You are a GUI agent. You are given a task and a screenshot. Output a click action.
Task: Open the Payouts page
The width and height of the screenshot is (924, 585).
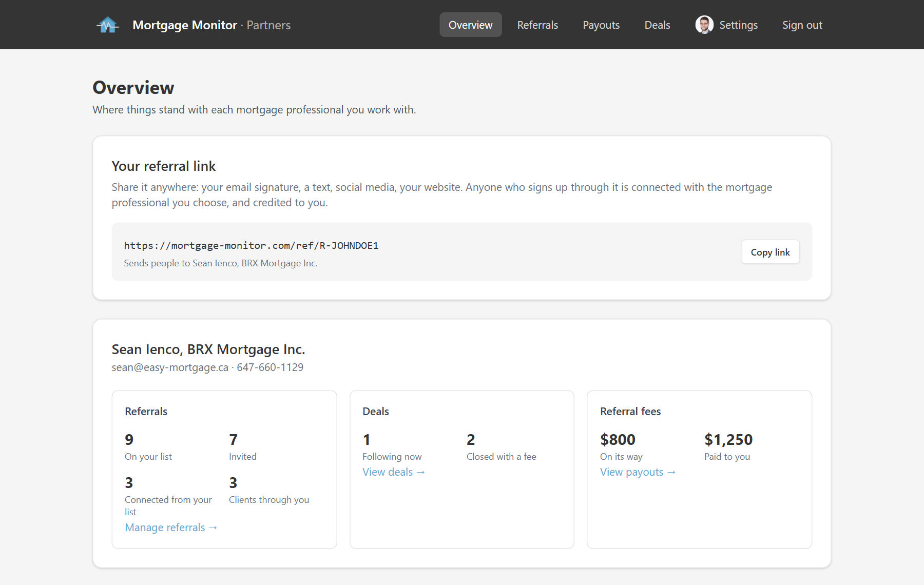[x=601, y=25]
